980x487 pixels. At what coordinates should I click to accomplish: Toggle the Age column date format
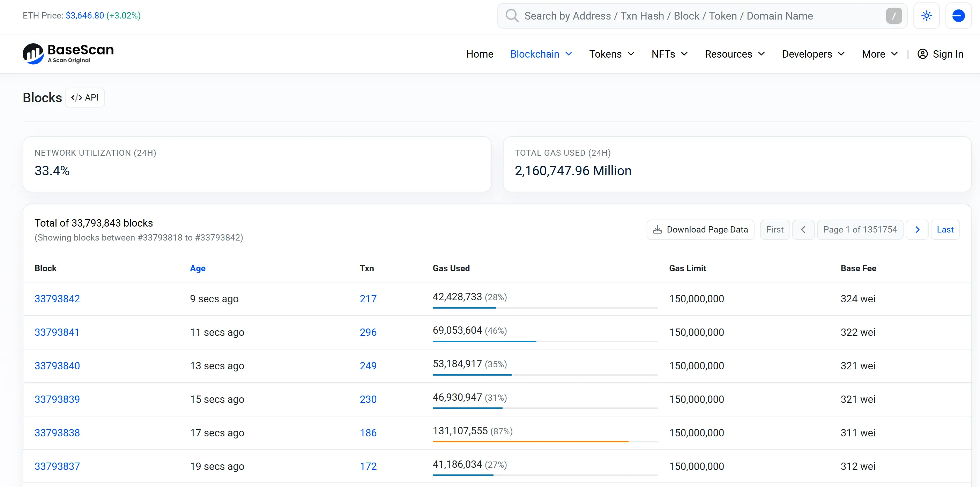click(x=198, y=268)
